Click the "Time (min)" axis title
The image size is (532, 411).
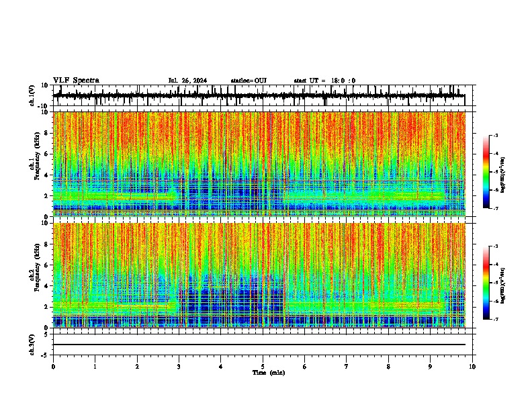tap(269, 373)
